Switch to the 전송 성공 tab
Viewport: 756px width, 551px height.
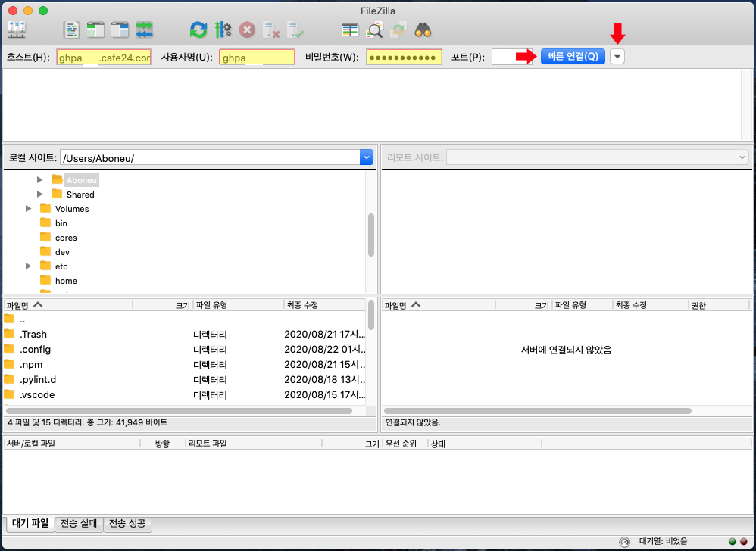[127, 523]
